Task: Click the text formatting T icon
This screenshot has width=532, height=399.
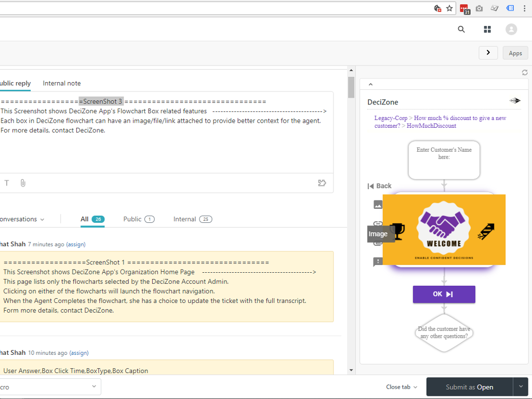Action: coord(7,183)
